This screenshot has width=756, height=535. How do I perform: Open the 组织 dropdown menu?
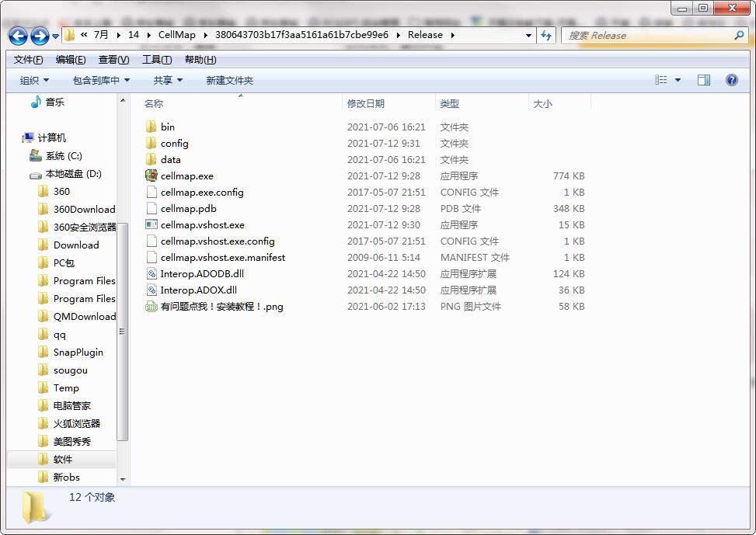pos(34,80)
